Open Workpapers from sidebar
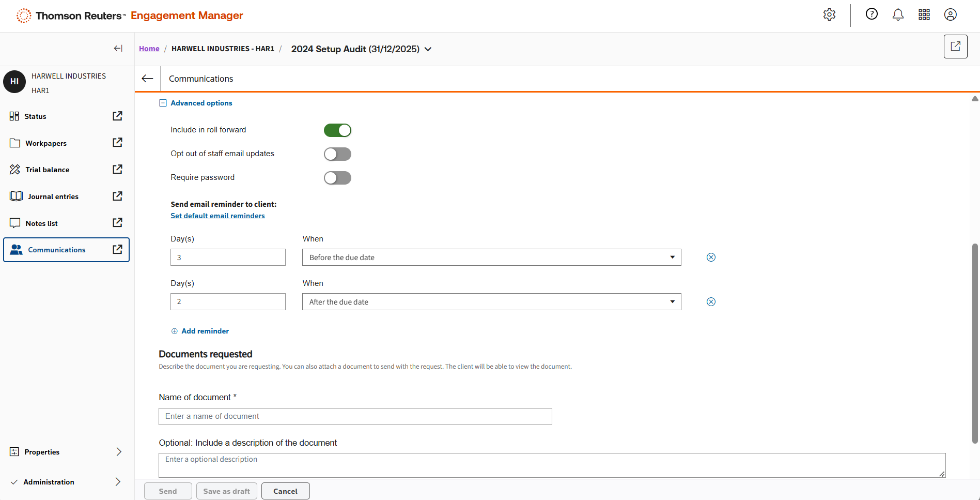Screen dimensions: 980x500 [46, 143]
